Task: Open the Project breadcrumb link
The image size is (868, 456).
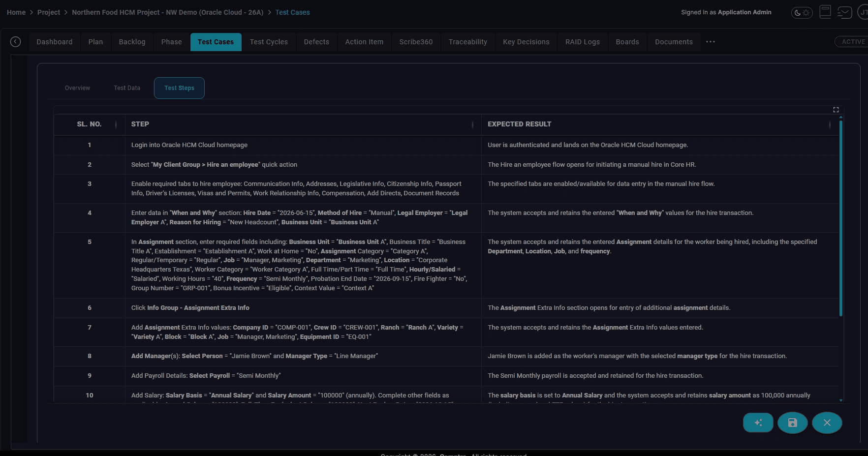Action: point(49,12)
